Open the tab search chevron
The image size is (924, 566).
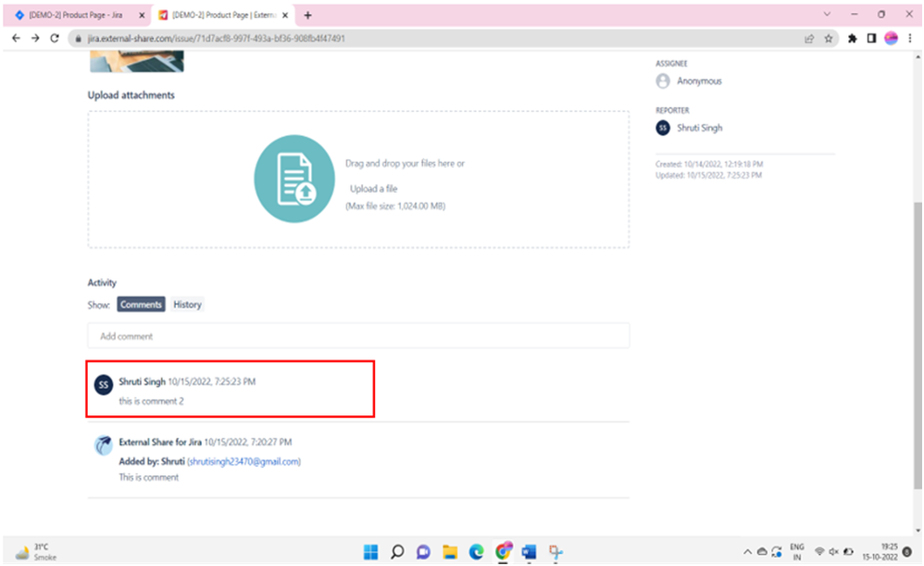tap(827, 14)
